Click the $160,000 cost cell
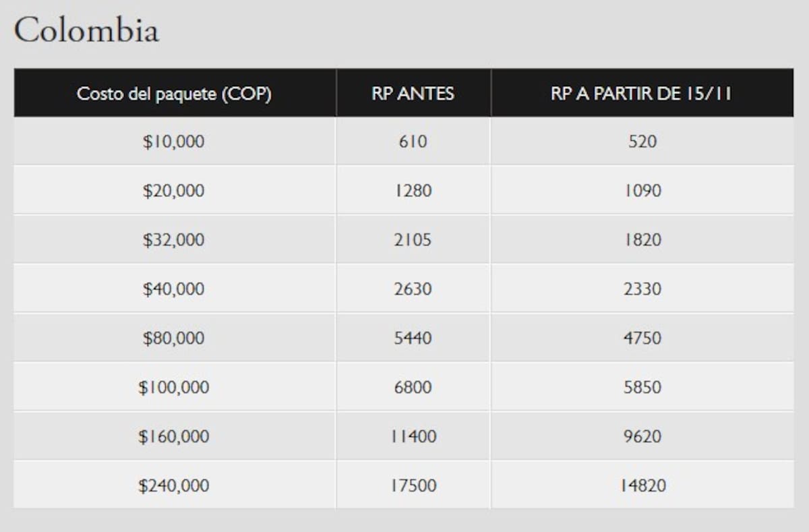This screenshot has width=809, height=532. (x=174, y=437)
